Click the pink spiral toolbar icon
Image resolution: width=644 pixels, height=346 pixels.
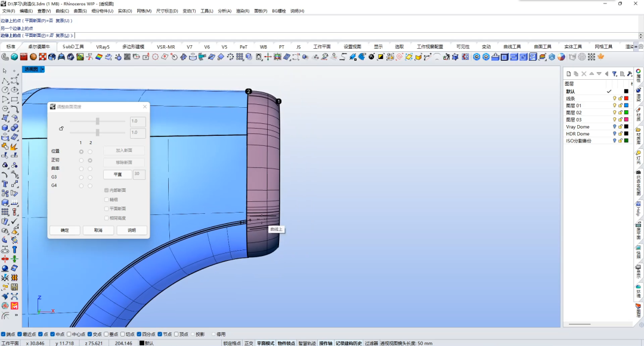point(399,57)
